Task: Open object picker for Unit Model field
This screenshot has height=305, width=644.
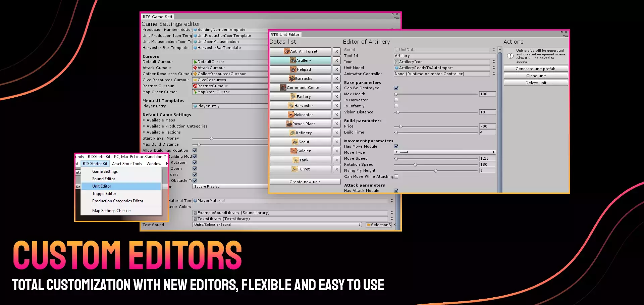Action: coord(494,68)
